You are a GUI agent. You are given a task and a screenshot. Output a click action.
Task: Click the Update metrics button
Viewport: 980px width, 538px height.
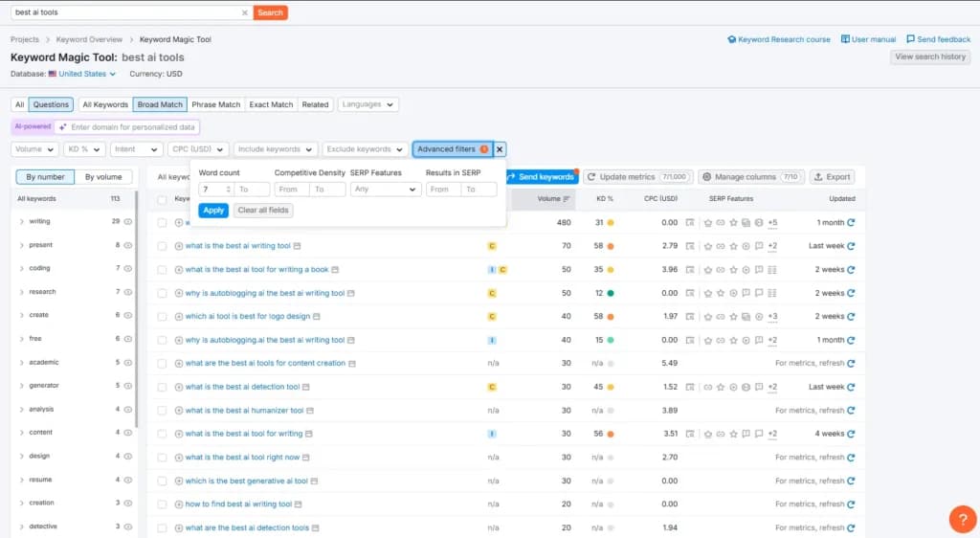(x=637, y=177)
